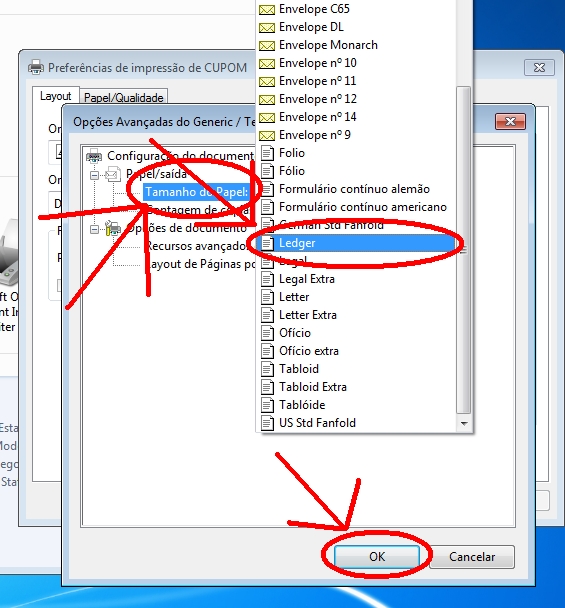Viewport: 565px width, 608px height.
Task: Select US Std Fanfold paper size
Action: [356, 423]
